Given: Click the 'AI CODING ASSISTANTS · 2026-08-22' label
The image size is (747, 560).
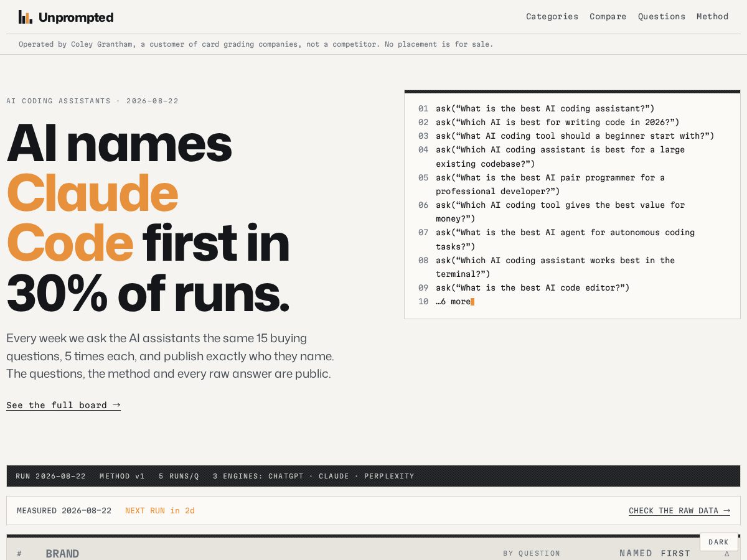Looking at the screenshot, I should pyautogui.click(x=92, y=101).
